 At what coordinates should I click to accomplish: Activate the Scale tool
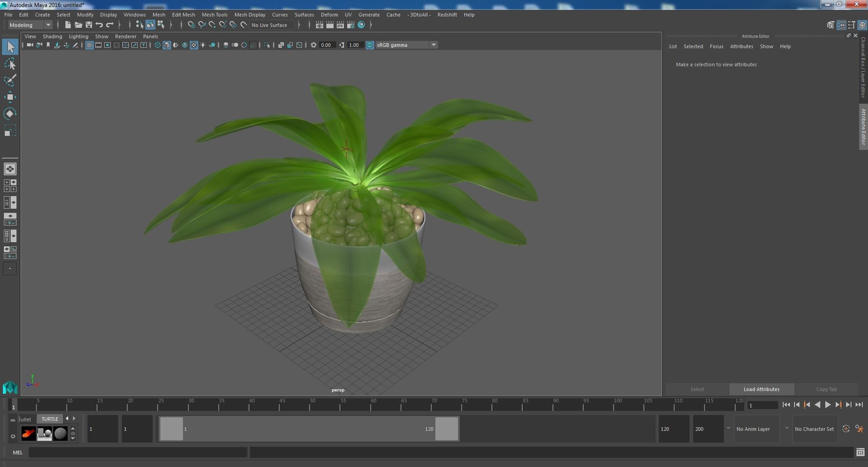point(10,131)
